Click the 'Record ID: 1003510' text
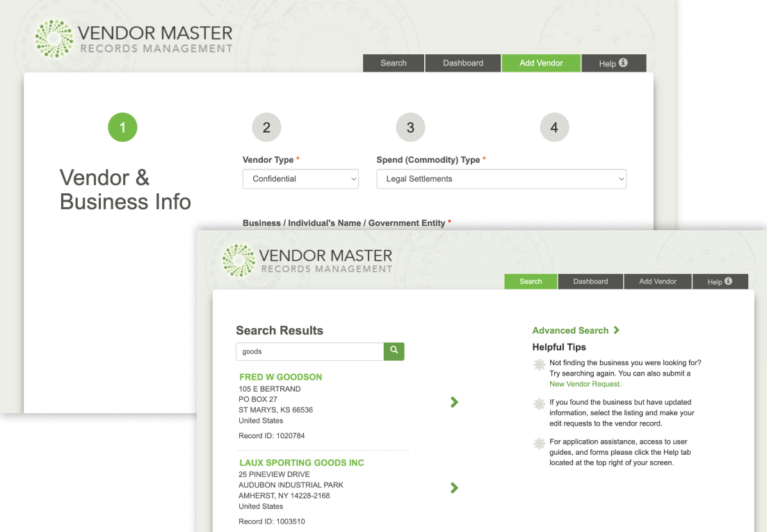The width and height of the screenshot is (767, 532). pyautogui.click(x=271, y=522)
